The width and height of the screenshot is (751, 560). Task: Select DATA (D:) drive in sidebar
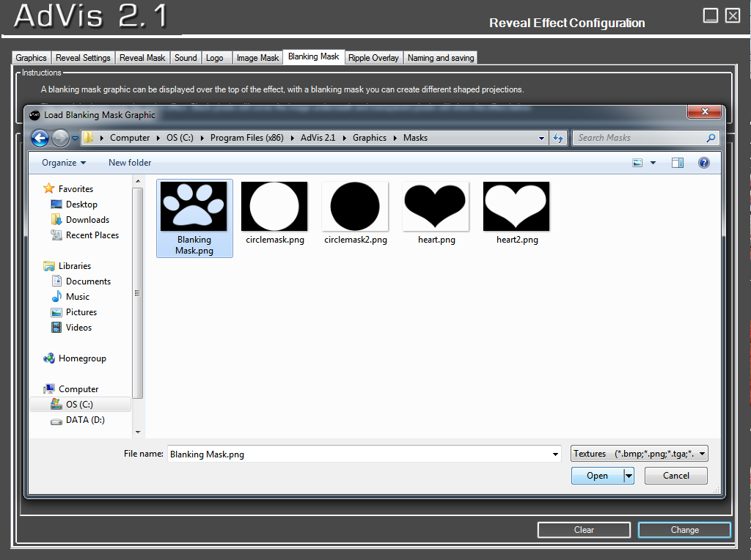click(x=85, y=420)
